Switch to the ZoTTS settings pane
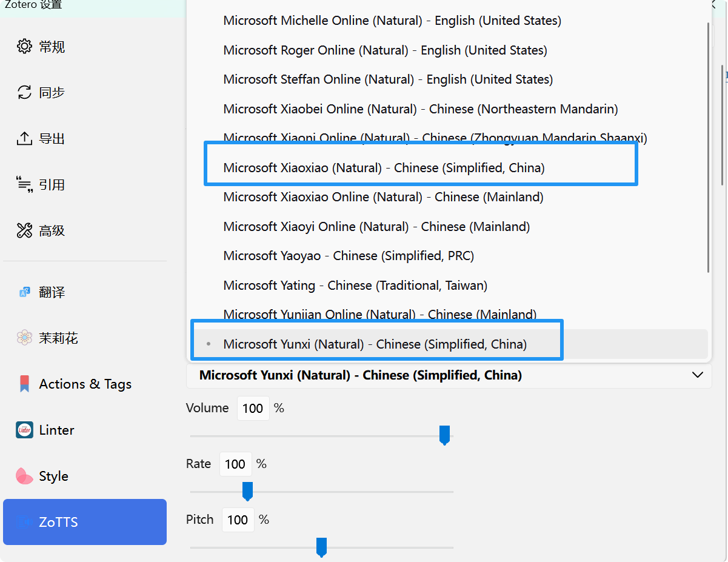The width and height of the screenshot is (728, 562). [85, 522]
